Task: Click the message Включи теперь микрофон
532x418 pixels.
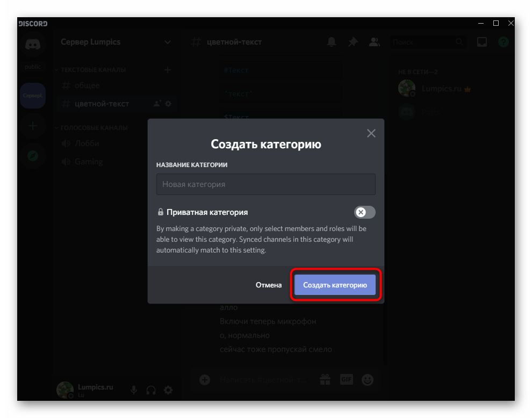Action: click(x=268, y=321)
